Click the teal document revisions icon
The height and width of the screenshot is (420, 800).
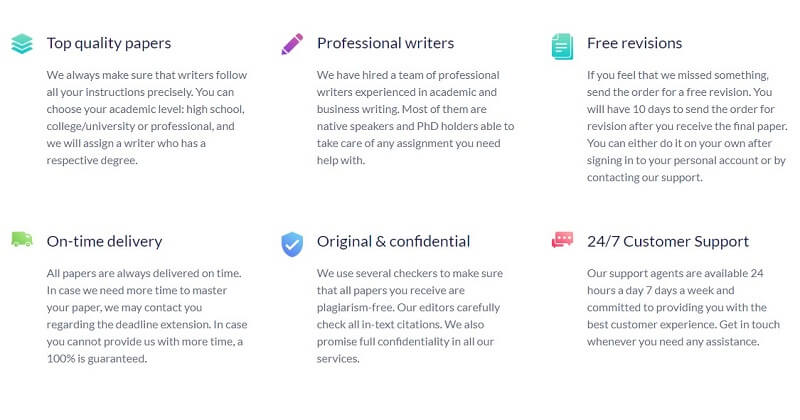(562, 46)
